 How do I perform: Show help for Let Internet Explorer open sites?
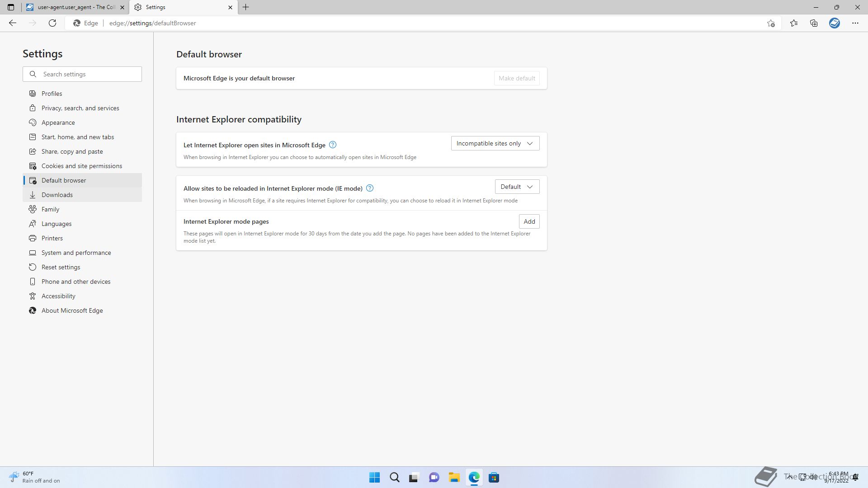pos(333,145)
